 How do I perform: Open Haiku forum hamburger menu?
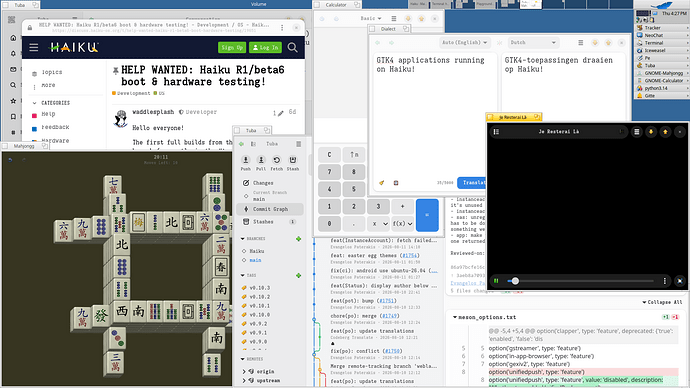click(34, 47)
